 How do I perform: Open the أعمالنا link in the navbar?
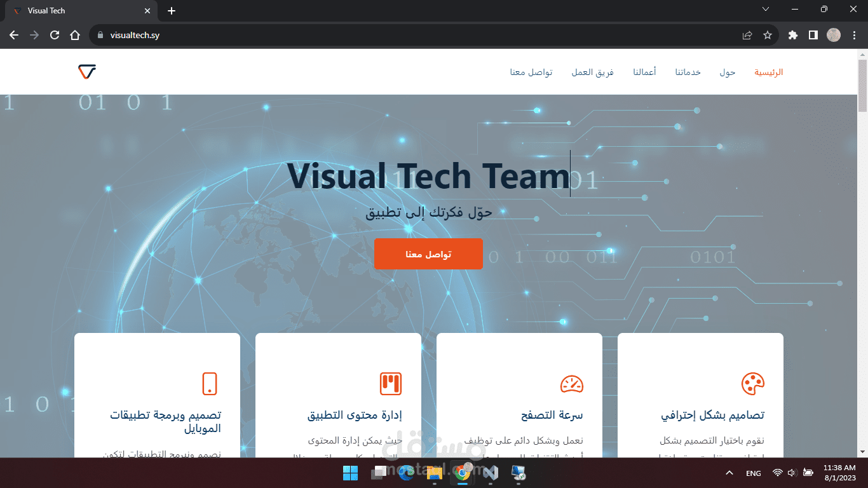(x=644, y=72)
